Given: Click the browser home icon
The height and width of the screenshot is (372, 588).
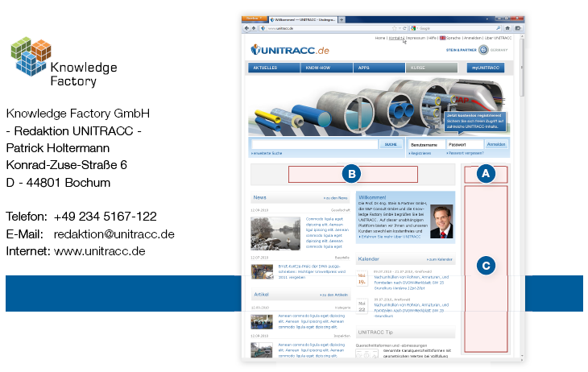Looking at the screenshot, I should pos(507,27).
